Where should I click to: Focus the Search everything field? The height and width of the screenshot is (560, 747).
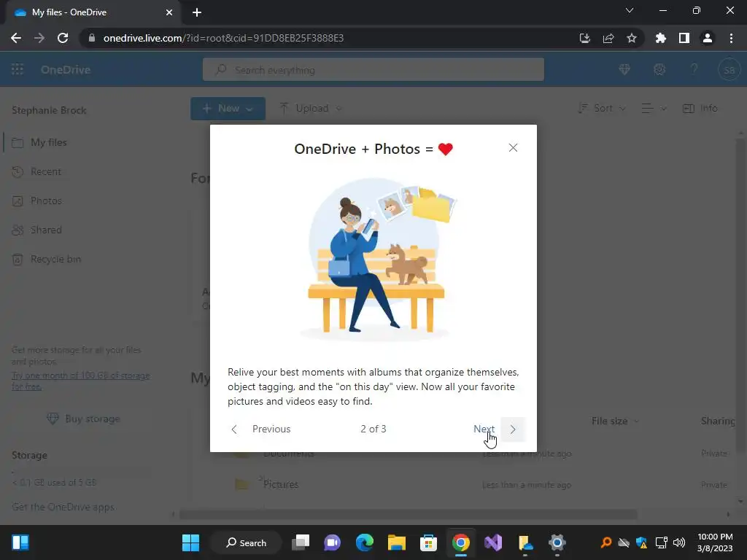[x=373, y=69]
